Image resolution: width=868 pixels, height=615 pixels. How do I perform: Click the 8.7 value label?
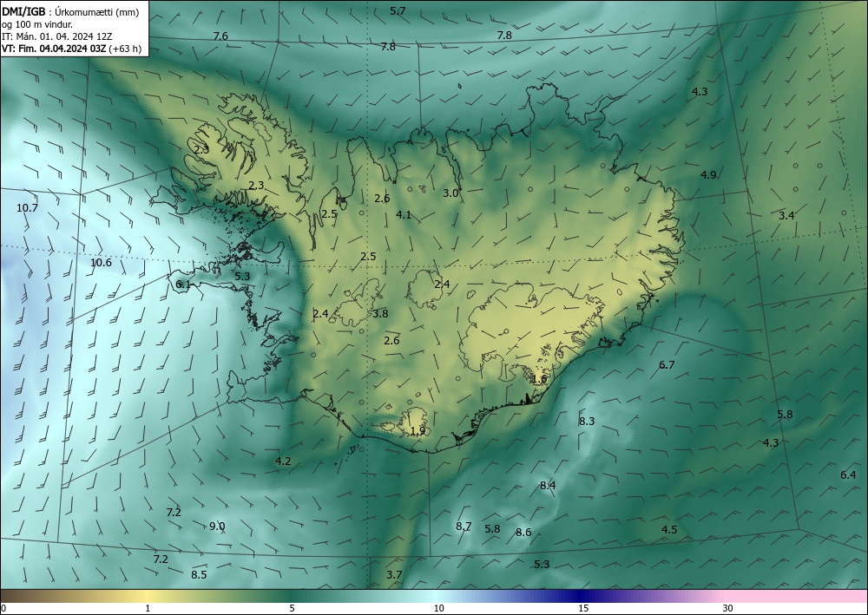tap(464, 526)
